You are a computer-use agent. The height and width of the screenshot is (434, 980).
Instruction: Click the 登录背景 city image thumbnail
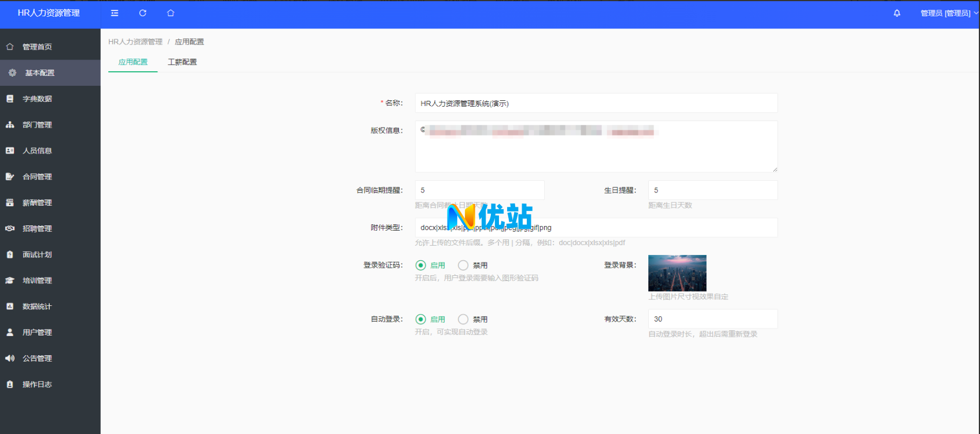click(x=677, y=273)
